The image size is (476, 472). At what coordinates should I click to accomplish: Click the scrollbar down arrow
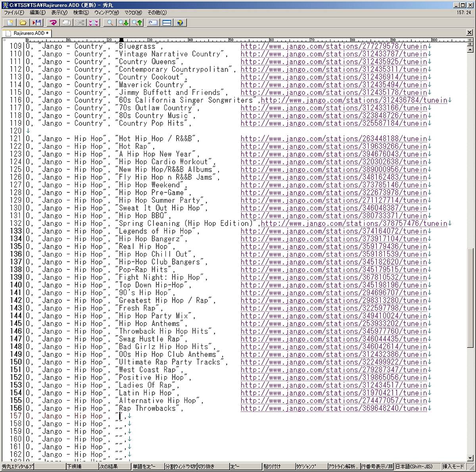[x=470, y=458]
